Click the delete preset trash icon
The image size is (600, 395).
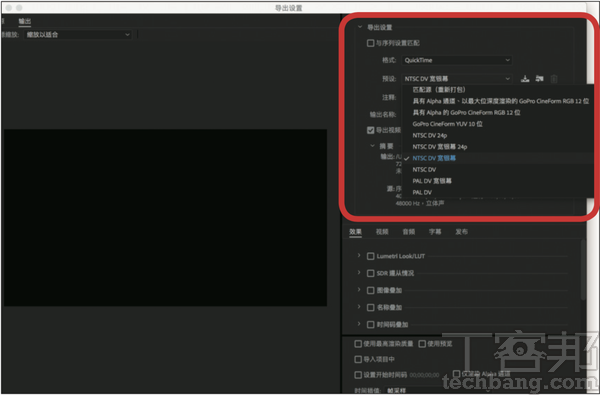click(x=554, y=79)
